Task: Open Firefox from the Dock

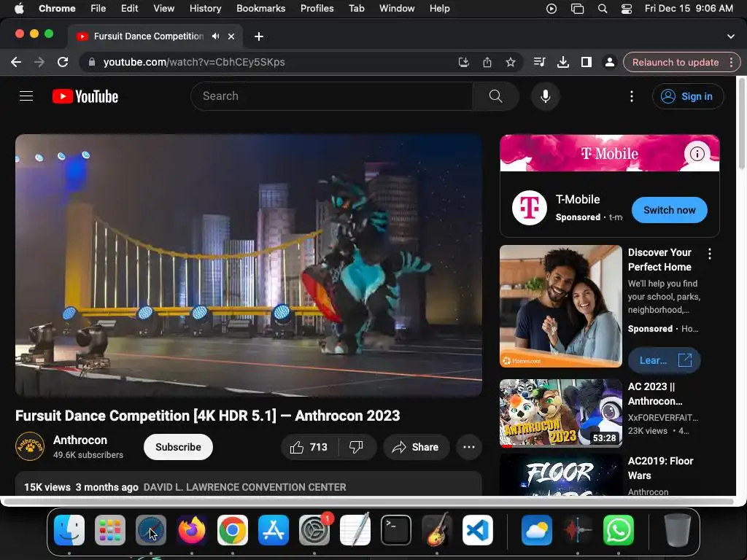Action: [192, 530]
